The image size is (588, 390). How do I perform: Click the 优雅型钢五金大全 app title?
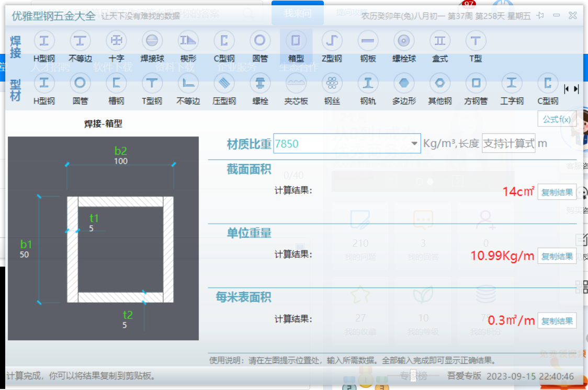[54, 16]
